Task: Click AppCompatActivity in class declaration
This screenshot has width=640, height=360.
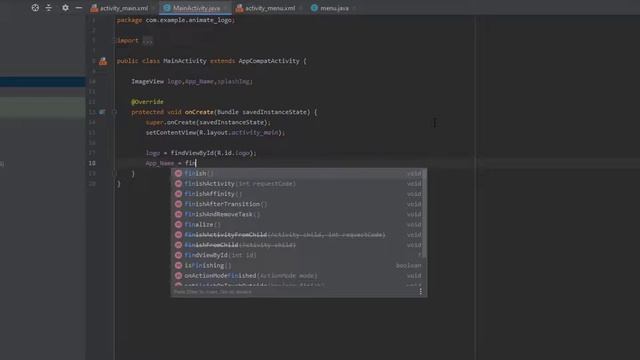Action: (x=269, y=61)
